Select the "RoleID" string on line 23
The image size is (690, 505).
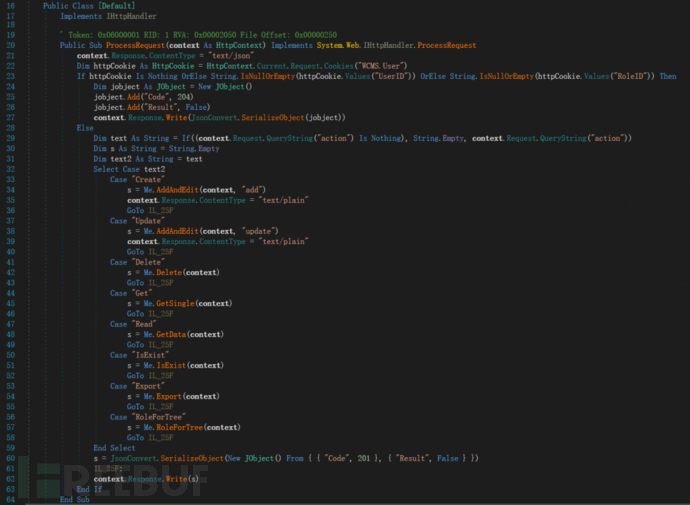pos(633,76)
